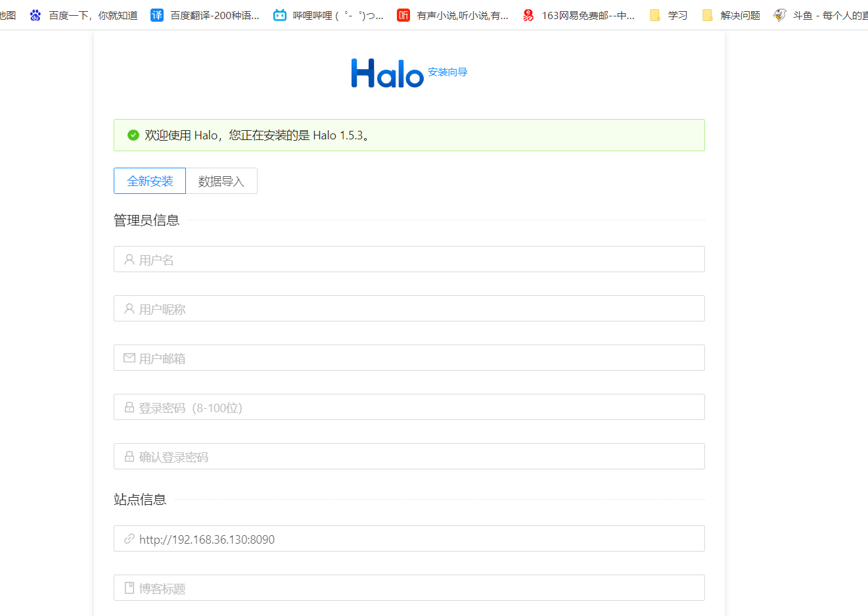Click the 安装向导 text beside the logo
Image resolution: width=868 pixels, height=616 pixels.
447,72
